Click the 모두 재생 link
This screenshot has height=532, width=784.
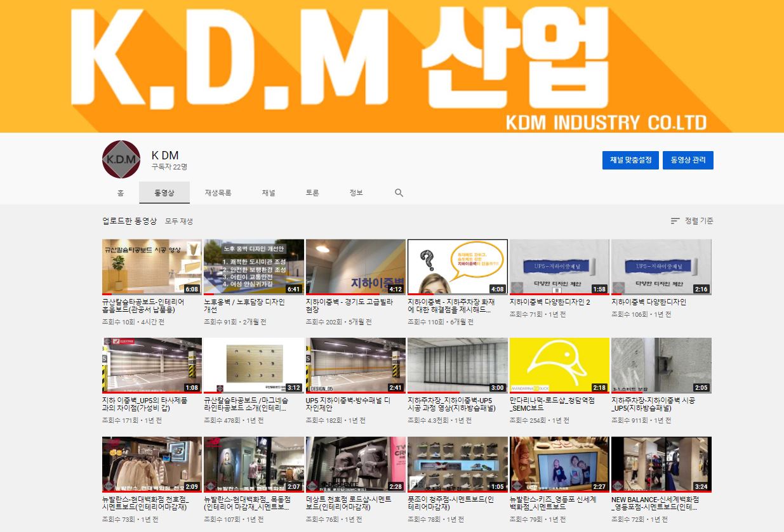tap(179, 222)
